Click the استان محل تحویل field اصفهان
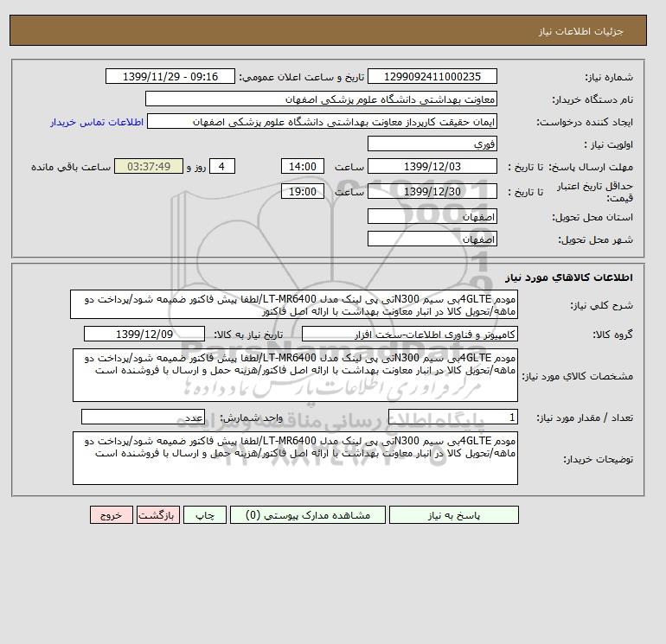Screen dimensions: 666x644 click(x=432, y=216)
